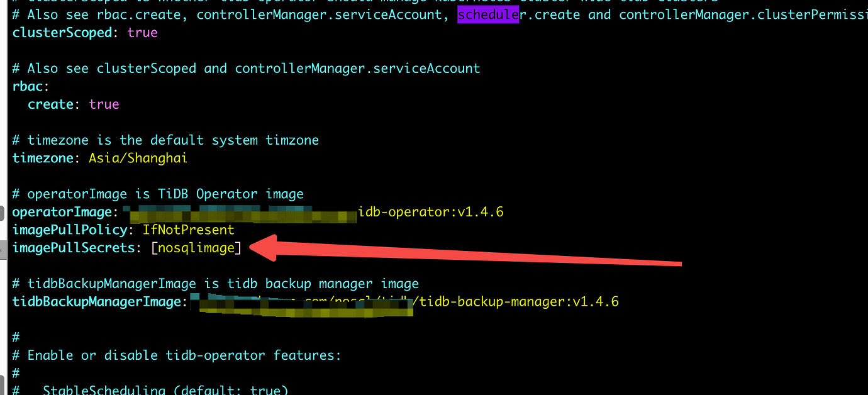
Task: Click the 'Enable or disable tidb-operator features' comment
Action: click(184, 355)
